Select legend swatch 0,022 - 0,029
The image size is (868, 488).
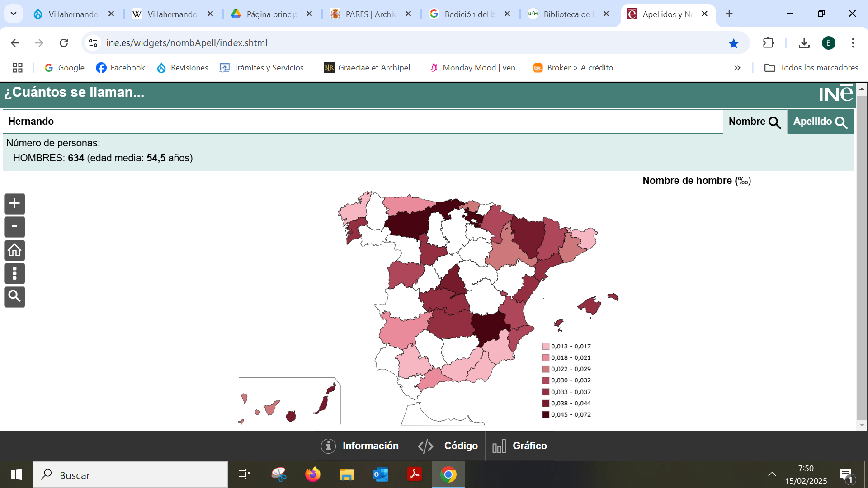[546, 369]
